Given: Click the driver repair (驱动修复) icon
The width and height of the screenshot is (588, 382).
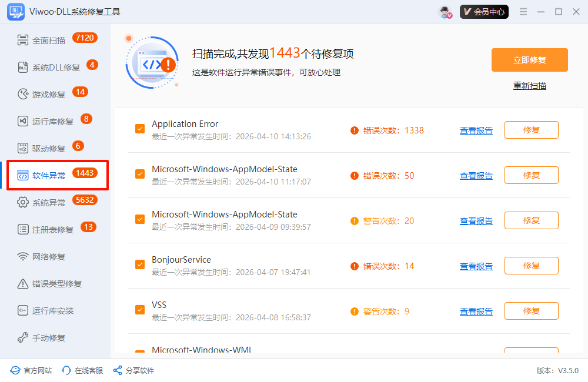Looking at the screenshot, I should point(23,148).
